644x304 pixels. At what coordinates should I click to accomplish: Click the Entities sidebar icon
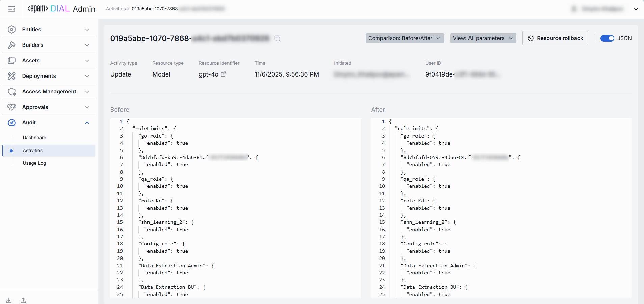point(12,30)
